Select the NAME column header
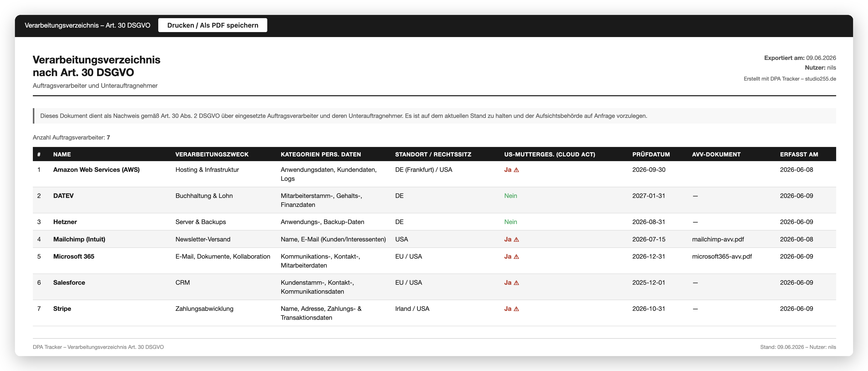The image size is (868, 371). coord(62,154)
